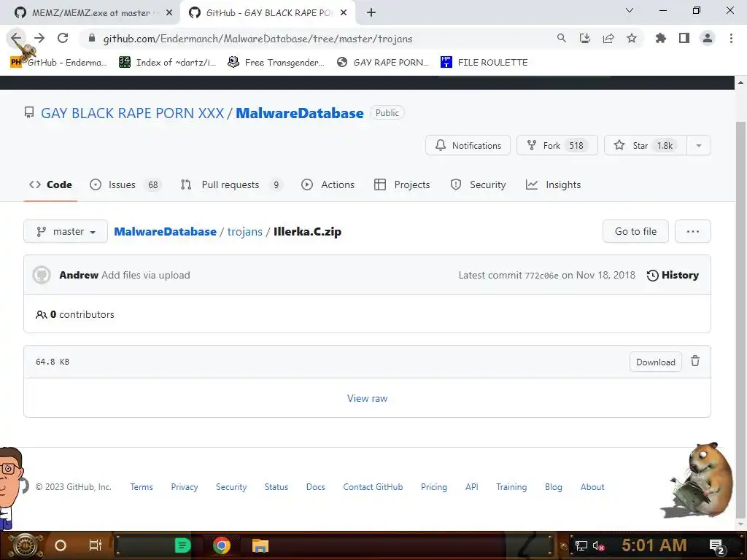This screenshot has width=747, height=560.
Task: Click the muted volume tray icon
Action: coord(598,545)
